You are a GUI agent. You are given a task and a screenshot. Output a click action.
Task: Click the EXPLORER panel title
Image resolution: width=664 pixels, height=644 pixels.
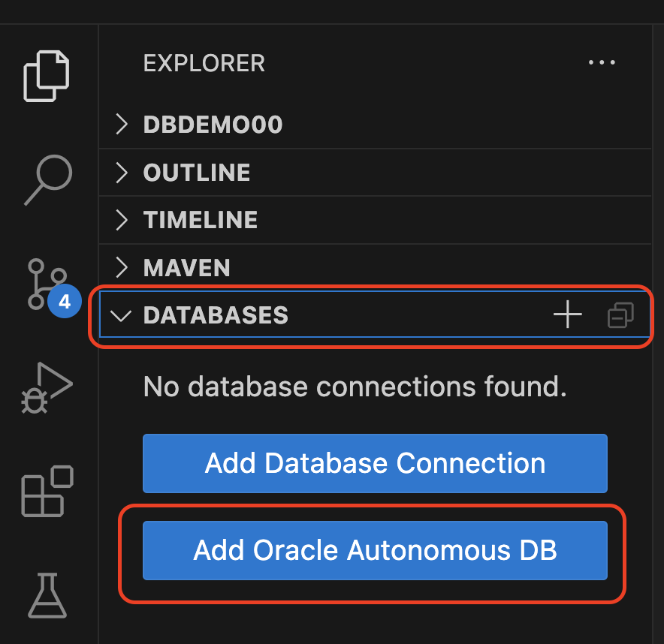pyautogui.click(x=204, y=64)
